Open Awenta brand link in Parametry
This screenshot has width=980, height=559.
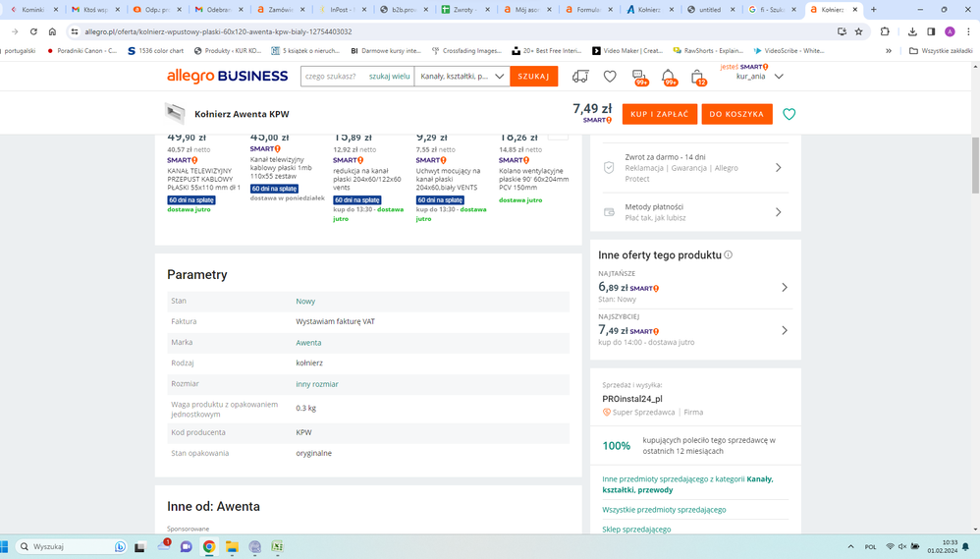(x=308, y=343)
